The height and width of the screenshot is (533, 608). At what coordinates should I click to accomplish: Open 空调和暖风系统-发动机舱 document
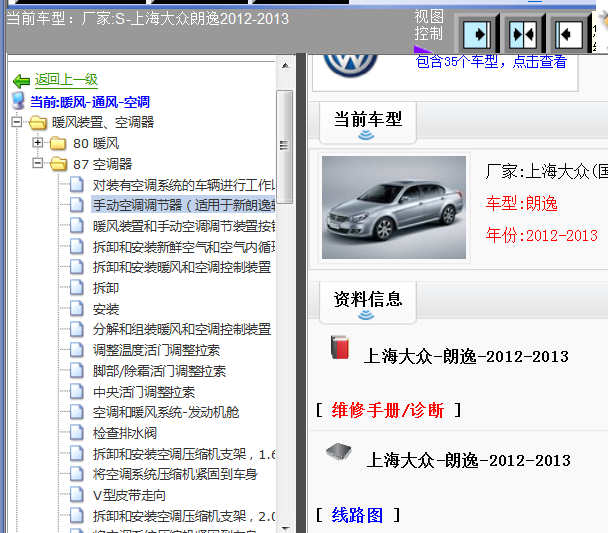point(166,412)
